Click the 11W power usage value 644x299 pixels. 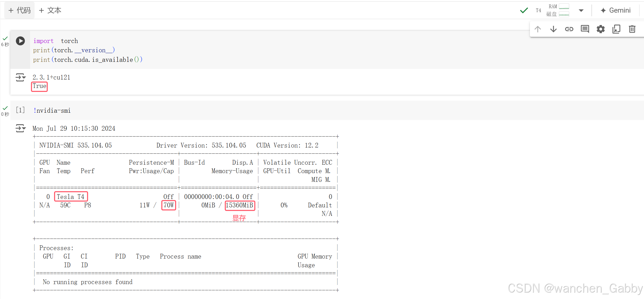pyautogui.click(x=145, y=205)
